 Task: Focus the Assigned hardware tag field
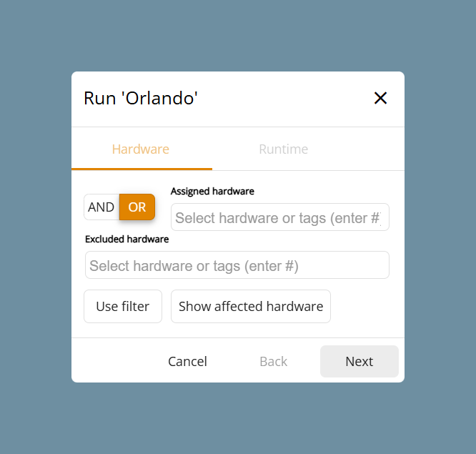(280, 217)
